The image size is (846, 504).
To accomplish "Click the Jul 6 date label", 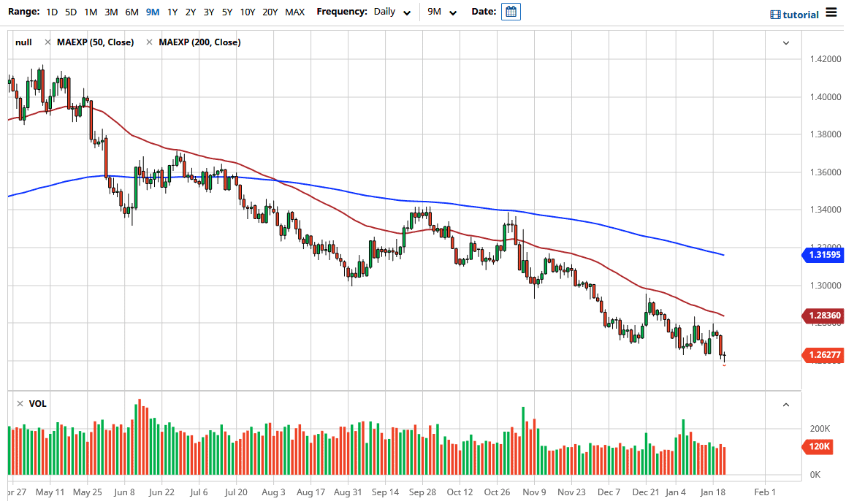I will point(199,492).
